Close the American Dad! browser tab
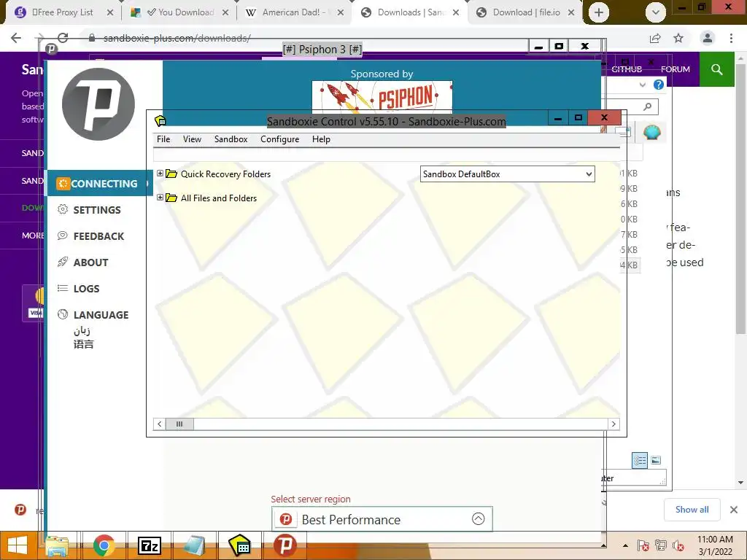 [x=341, y=12]
